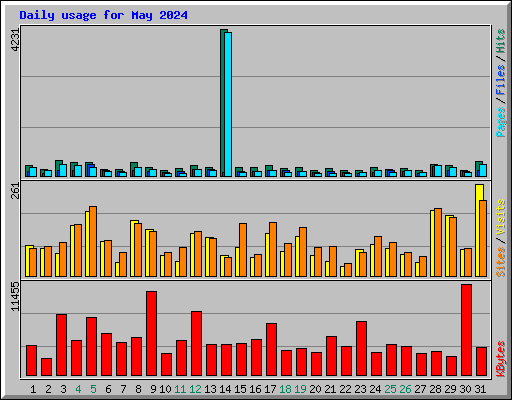Click the green weekend day 25 label
This screenshot has width=512, height=400.
click(x=390, y=389)
